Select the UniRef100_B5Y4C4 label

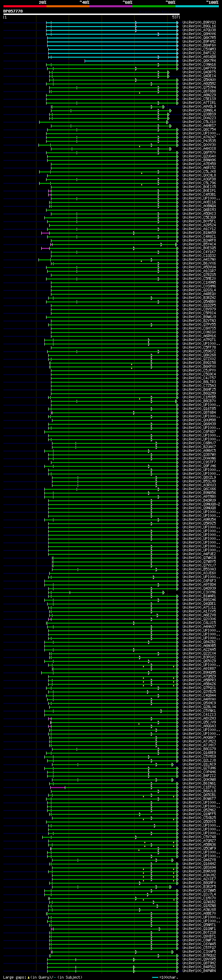tap(199, 244)
